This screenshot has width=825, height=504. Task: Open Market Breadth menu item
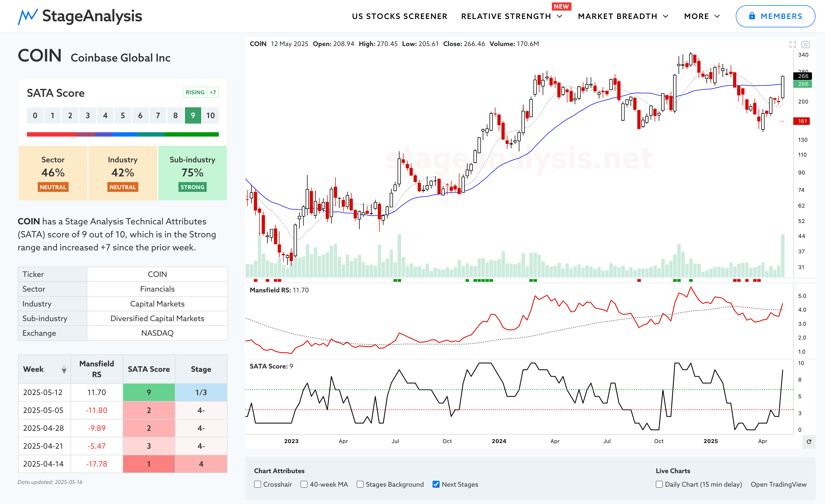click(x=618, y=16)
